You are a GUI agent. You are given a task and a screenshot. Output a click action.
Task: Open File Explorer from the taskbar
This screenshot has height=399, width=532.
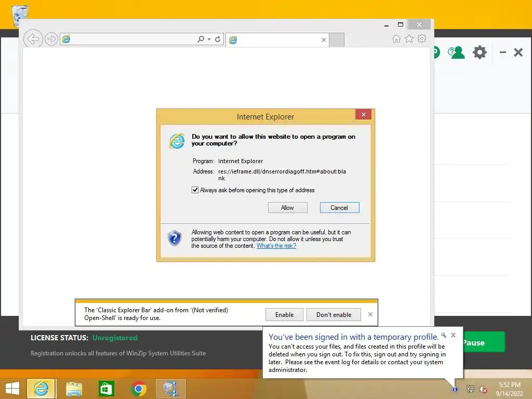(x=74, y=389)
